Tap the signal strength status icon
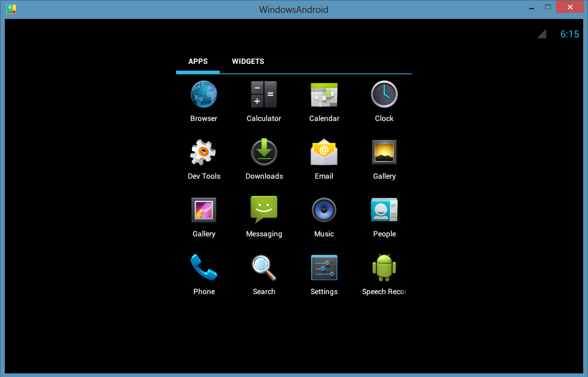 point(541,34)
